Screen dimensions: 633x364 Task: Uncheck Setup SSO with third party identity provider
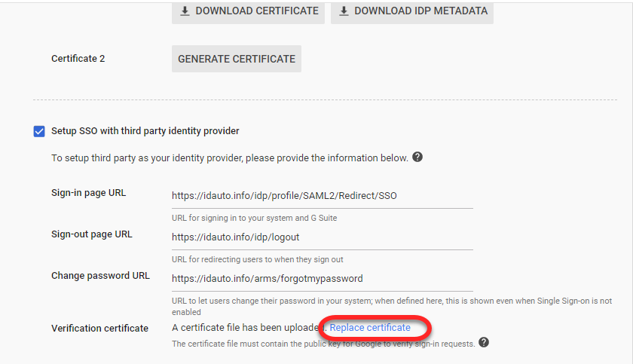point(39,131)
